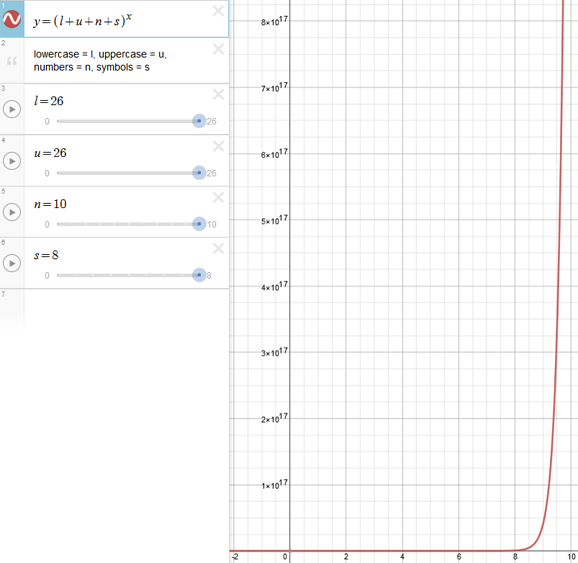Play the n=10 slider animation

(12, 212)
